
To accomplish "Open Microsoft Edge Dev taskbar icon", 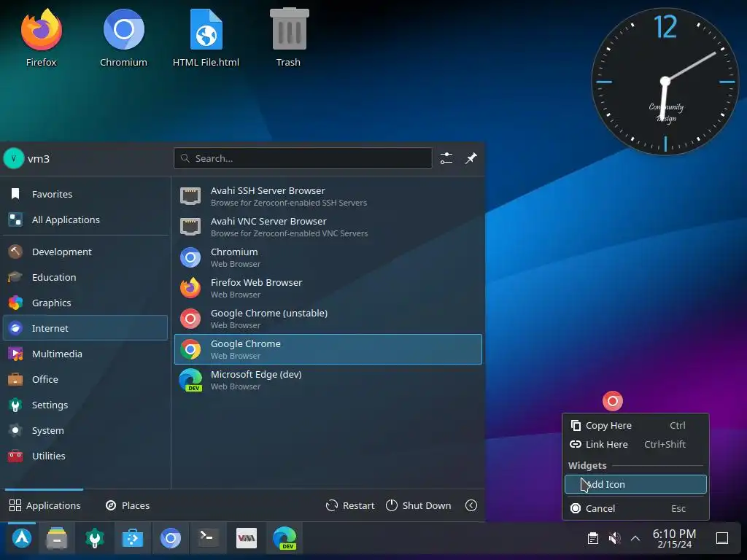I will coord(285,538).
